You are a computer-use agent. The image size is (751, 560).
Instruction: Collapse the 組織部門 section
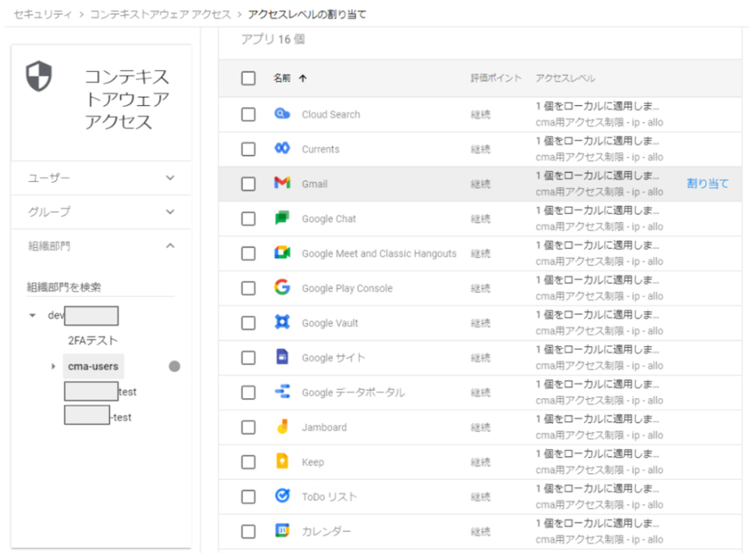coord(170,246)
